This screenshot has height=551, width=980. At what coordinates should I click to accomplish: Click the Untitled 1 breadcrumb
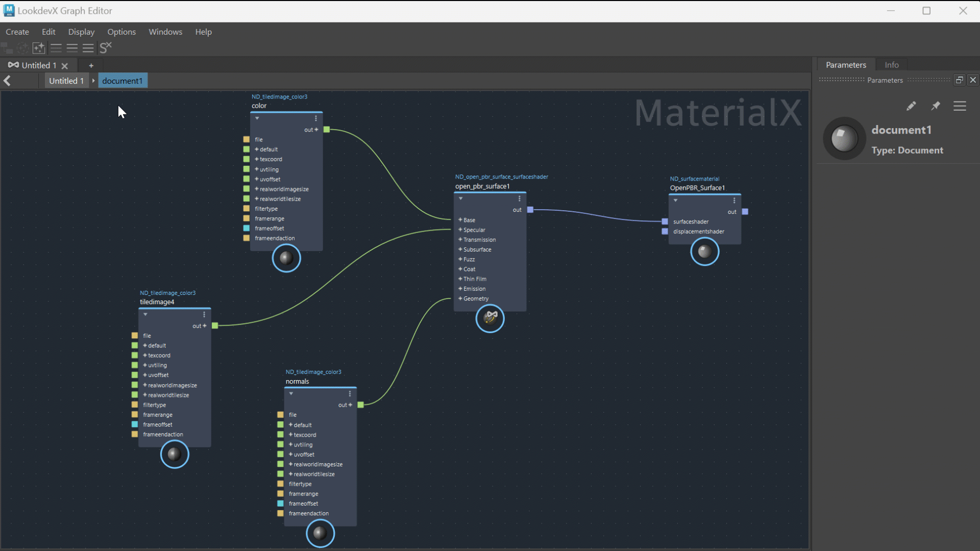(66, 81)
